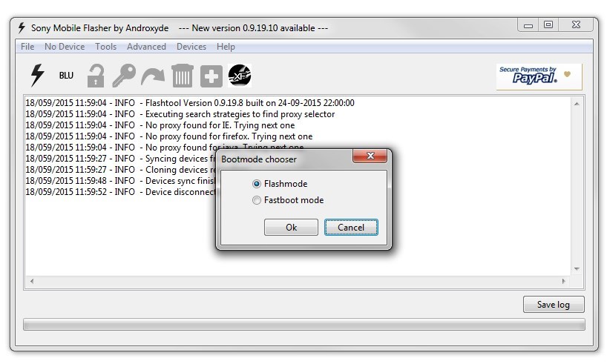Screen dimensions: 607x364
Task: Open the File menu
Action: [x=27, y=47]
